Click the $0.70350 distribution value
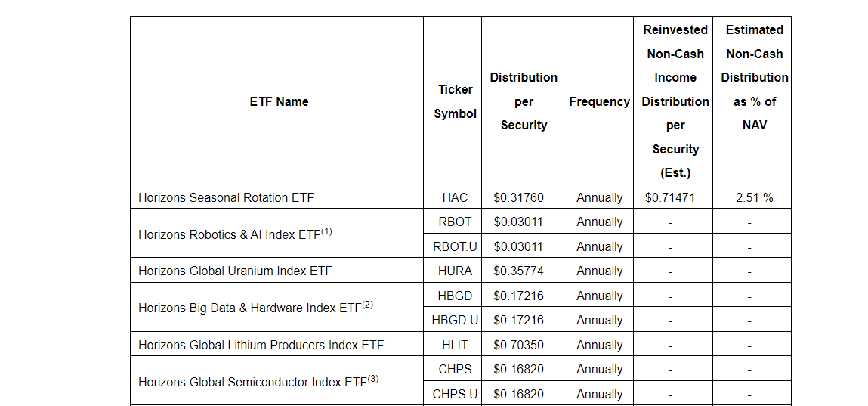Image resolution: width=868 pixels, height=406 pixels. click(518, 345)
